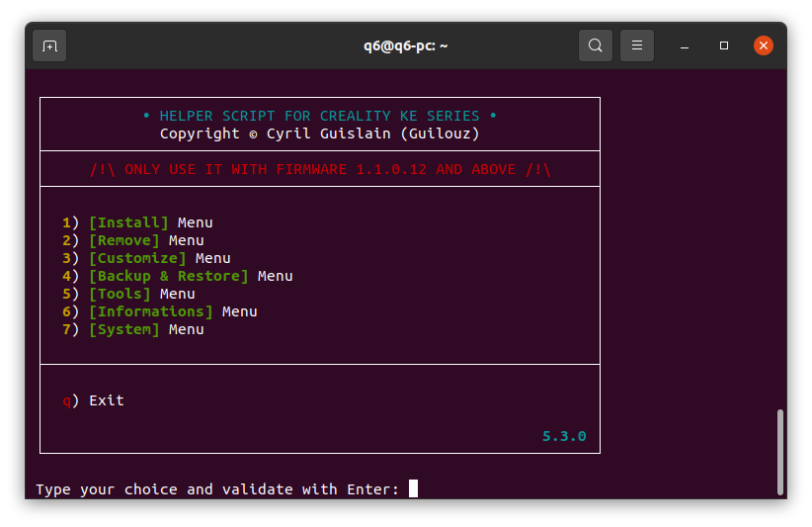
Task: Maximize the terminal window
Action: [724, 45]
